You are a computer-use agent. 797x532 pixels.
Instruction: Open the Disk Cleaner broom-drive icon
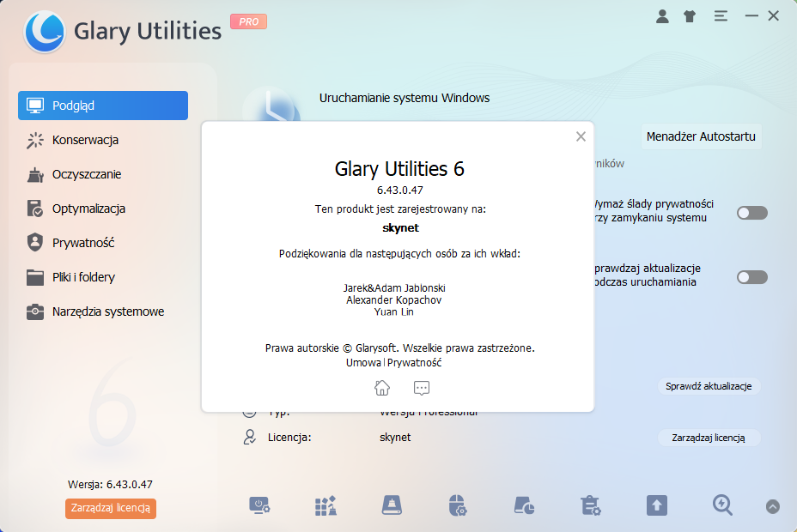point(392,505)
